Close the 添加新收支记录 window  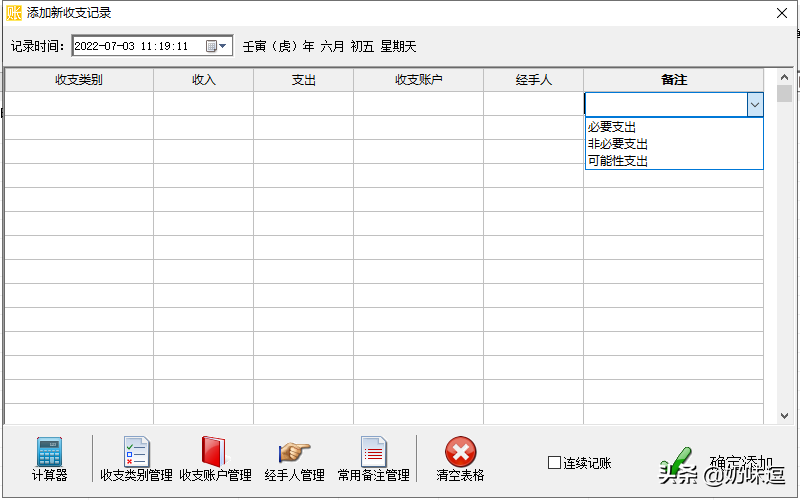tap(782, 13)
